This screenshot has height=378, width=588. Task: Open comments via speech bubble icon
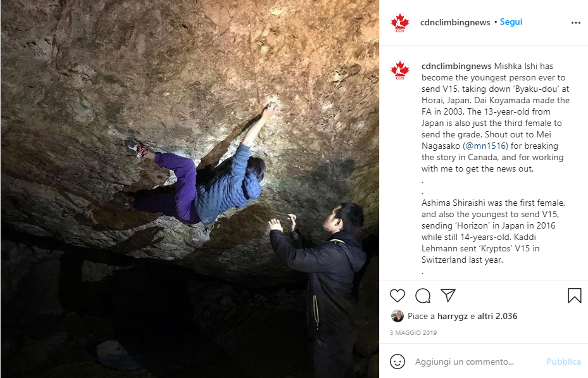(x=423, y=296)
